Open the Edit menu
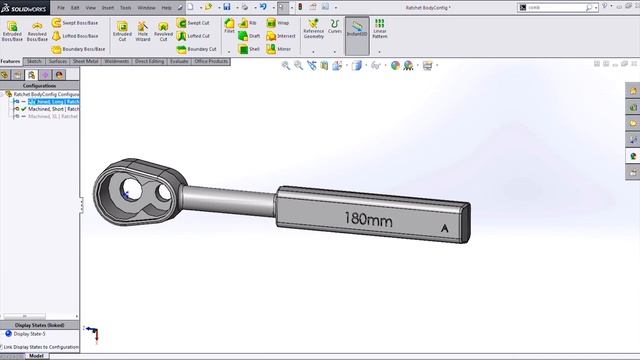 (x=75, y=8)
